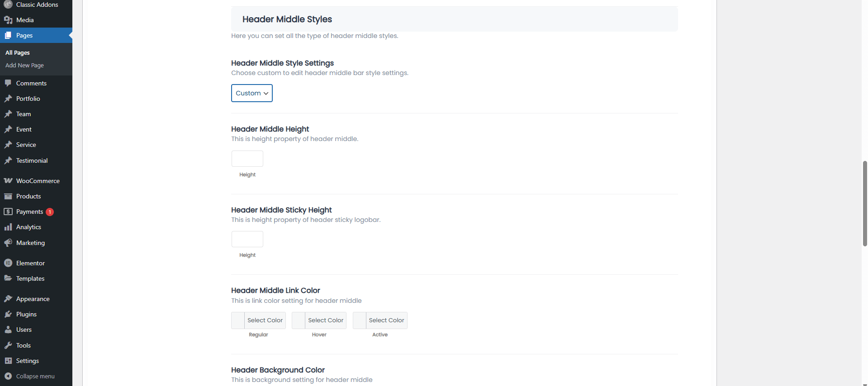The width and height of the screenshot is (868, 386).
Task: Click the Templates folder icon
Action: [8, 278]
